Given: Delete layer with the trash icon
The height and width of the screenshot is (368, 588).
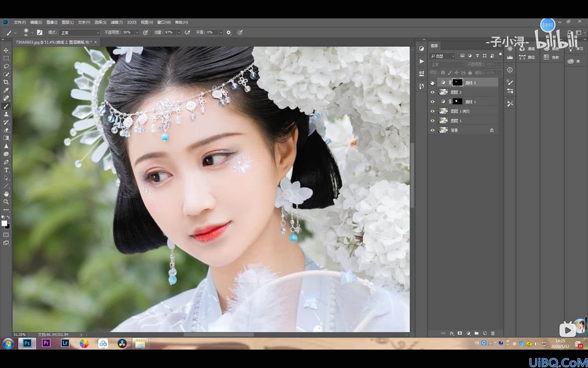Looking at the screenshot, I should pos(493,333).
